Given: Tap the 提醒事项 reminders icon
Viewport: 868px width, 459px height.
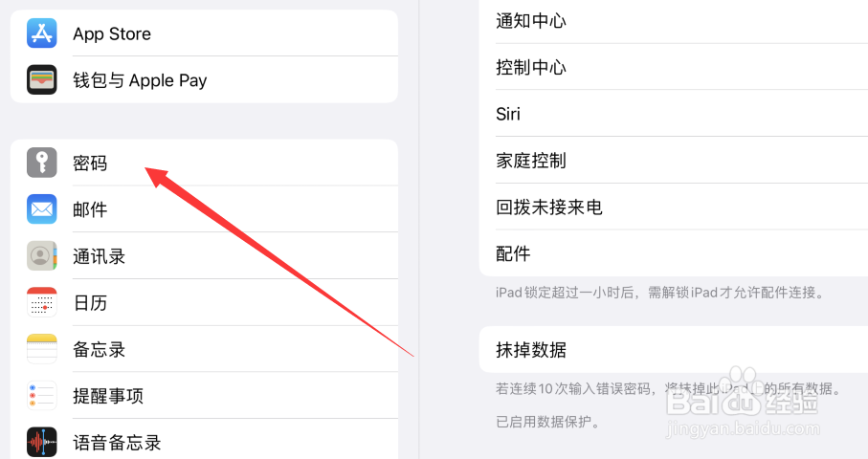Looking at the screenshot, I should [x=41, y=395].
